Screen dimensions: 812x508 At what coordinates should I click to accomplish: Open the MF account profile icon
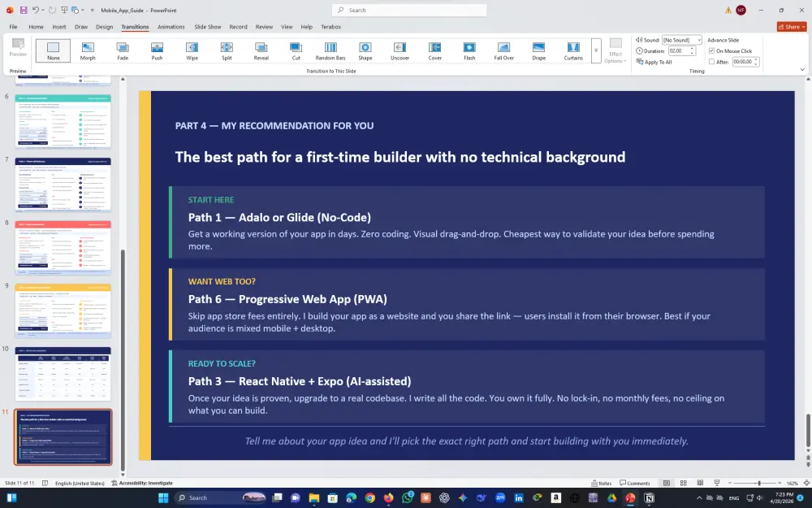[x=741, y=10]
